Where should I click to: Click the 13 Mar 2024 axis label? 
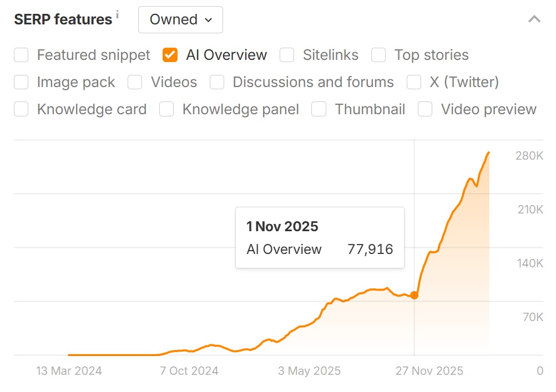coord(69,370)
